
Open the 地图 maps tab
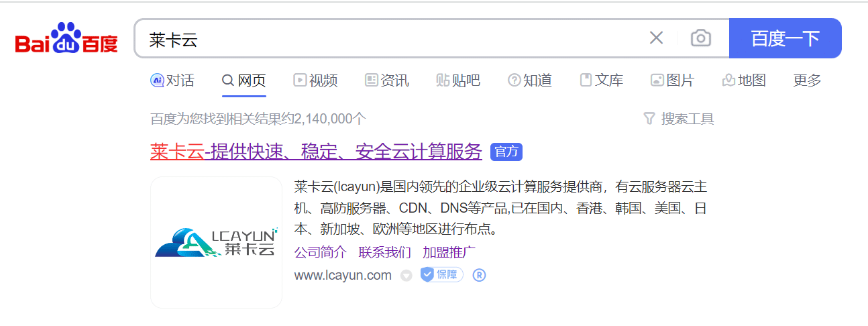pyautogui.click(x=744, y=80)
